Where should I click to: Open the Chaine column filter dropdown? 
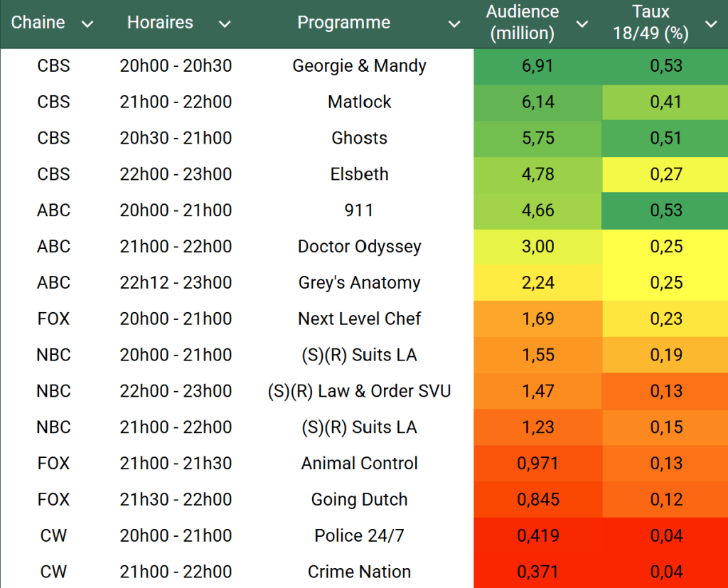click(x=87, y=24)
